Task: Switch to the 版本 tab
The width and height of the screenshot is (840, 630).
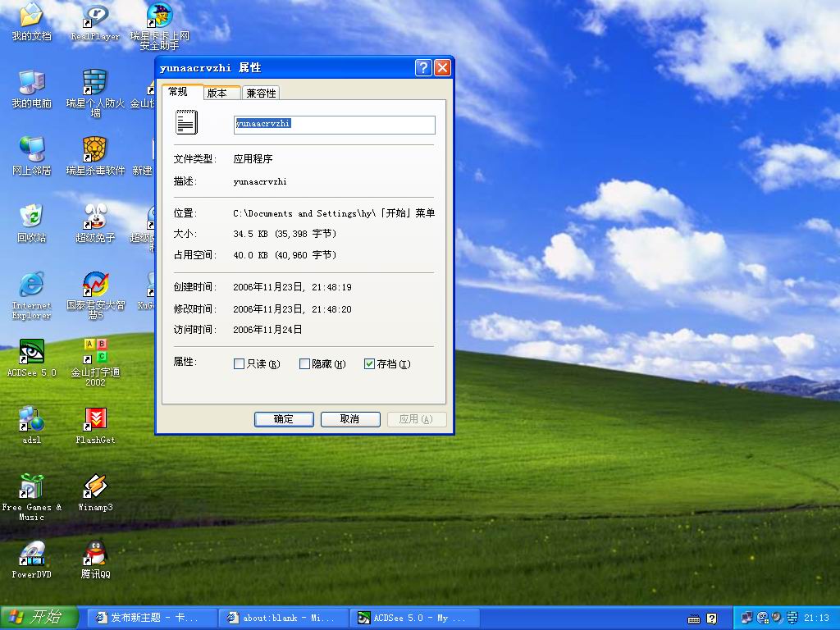Action: [x=217, y=93]
